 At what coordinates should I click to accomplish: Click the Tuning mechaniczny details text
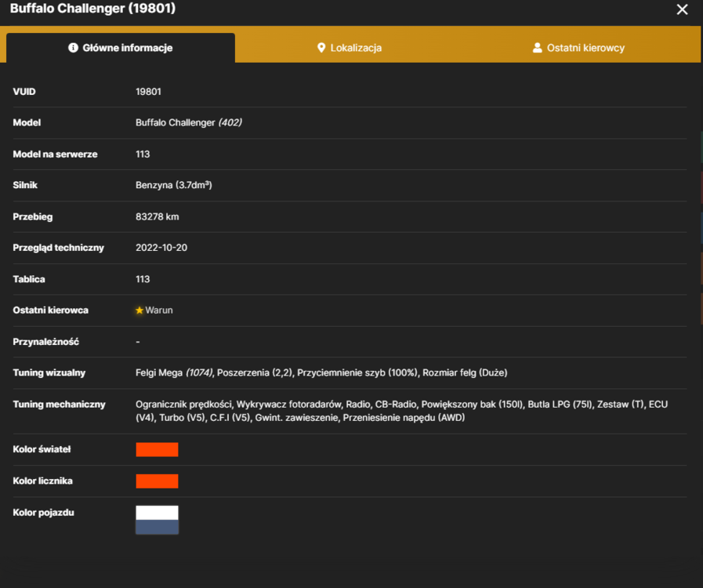pyautogui.click(x=402, y=411)
